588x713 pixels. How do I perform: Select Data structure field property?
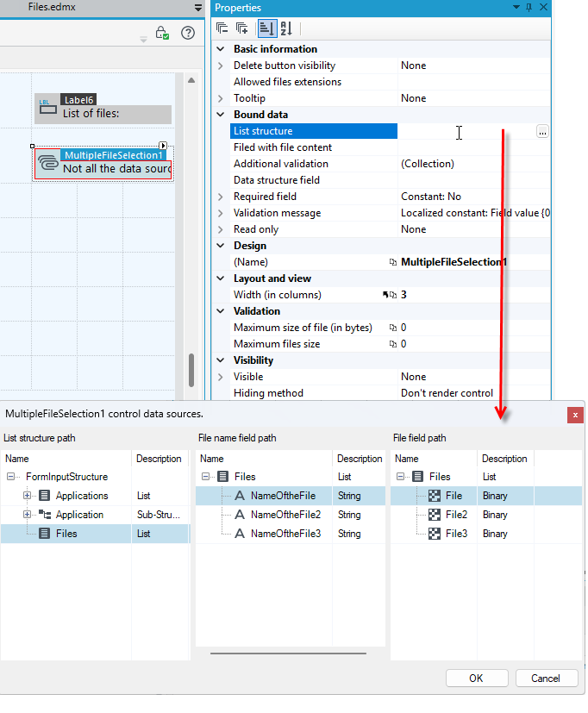314,180
